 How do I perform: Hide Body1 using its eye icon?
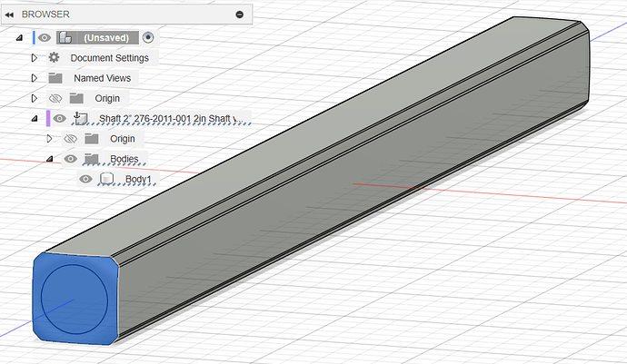tap(85, 179)
